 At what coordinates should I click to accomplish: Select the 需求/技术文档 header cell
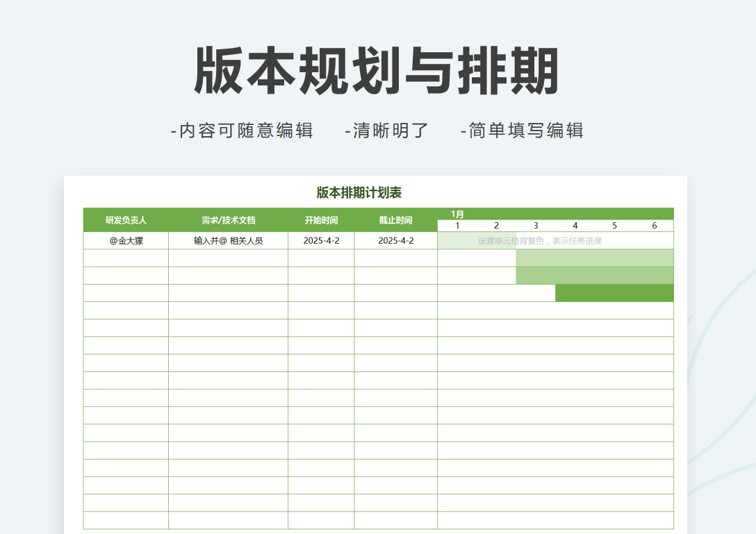(x=228, y=220)
